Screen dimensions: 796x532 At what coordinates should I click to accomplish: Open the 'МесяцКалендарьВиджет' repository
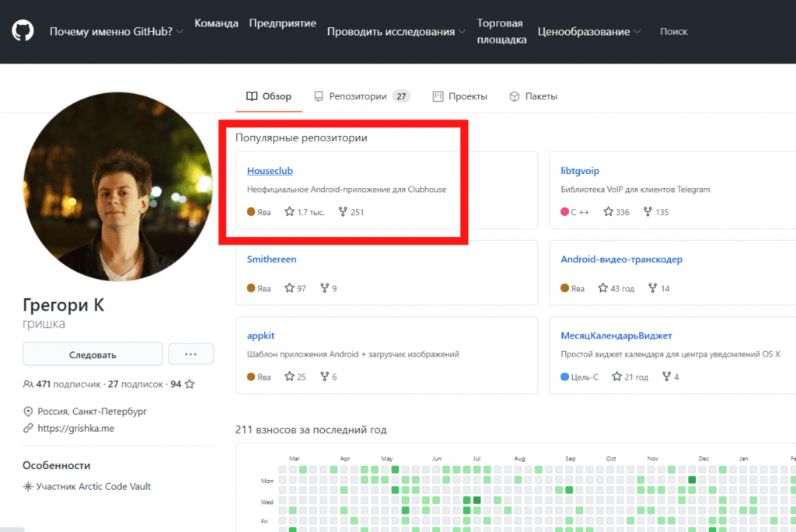(616, 336)
